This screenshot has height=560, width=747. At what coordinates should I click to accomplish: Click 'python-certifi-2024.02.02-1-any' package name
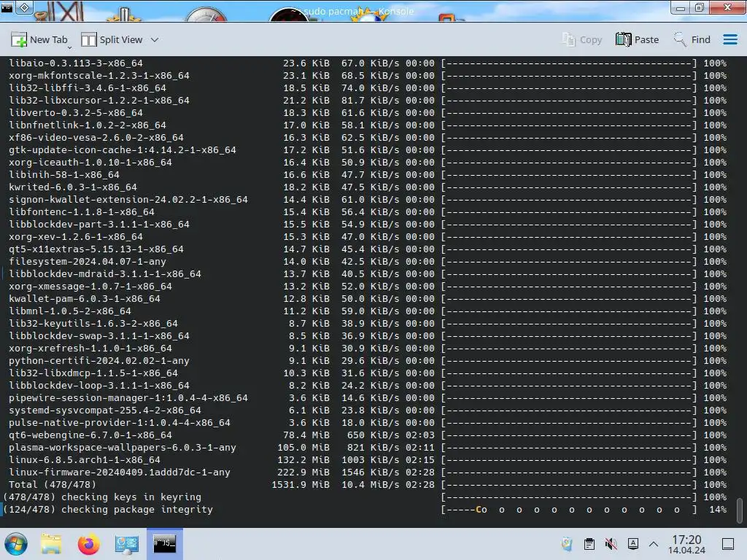(99, 360)
